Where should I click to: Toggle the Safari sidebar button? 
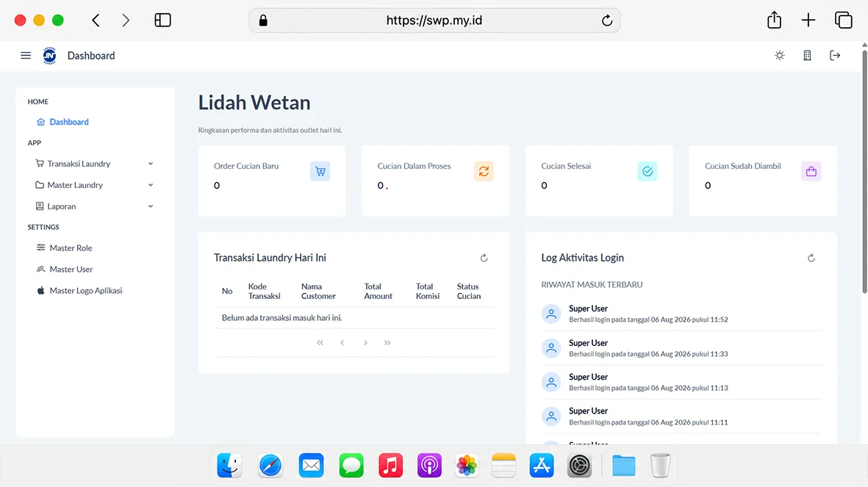tap(162, 21)
